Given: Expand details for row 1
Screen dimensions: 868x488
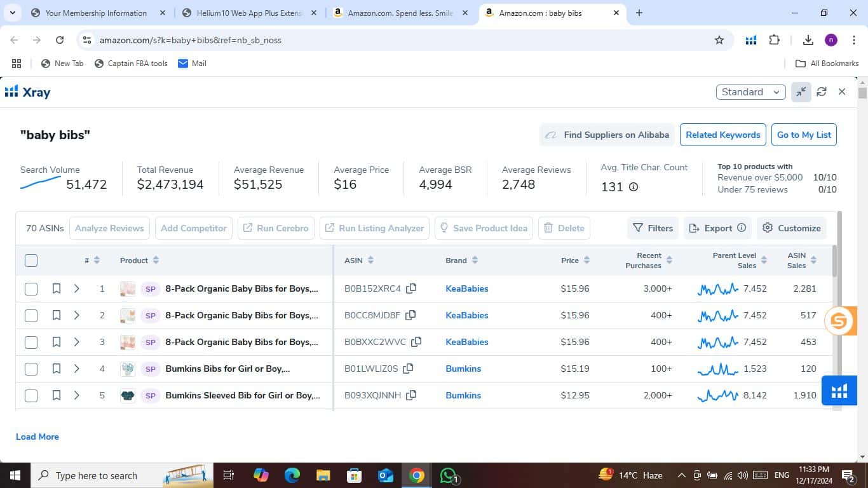Looking at the screenshot, I should pos(76,288).
